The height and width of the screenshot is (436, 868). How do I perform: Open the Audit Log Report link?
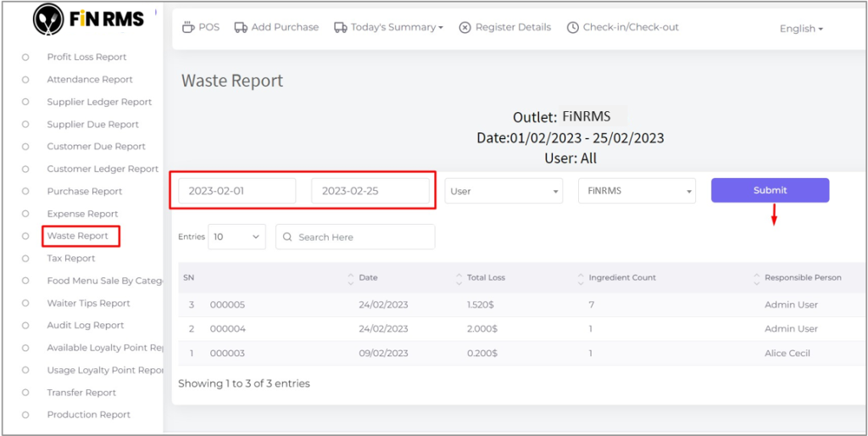click(86, 325)
